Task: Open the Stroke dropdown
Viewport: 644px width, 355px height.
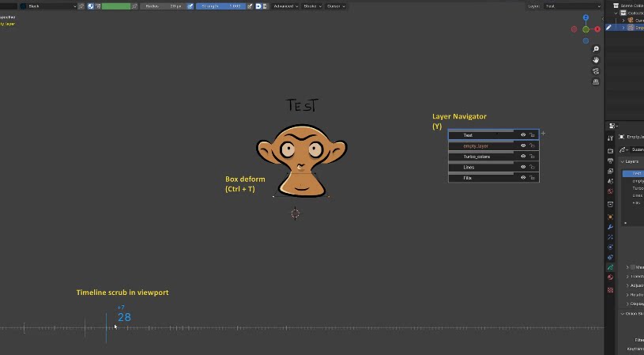Action: [x=313, y=6]
